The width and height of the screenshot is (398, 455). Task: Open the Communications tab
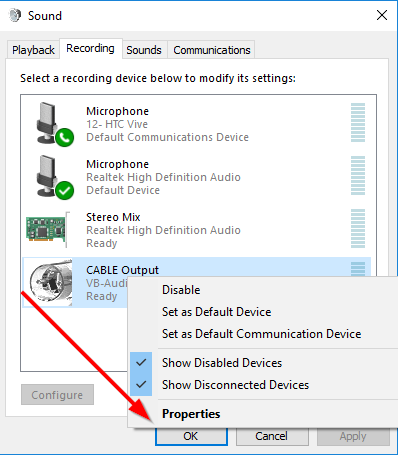212,50
